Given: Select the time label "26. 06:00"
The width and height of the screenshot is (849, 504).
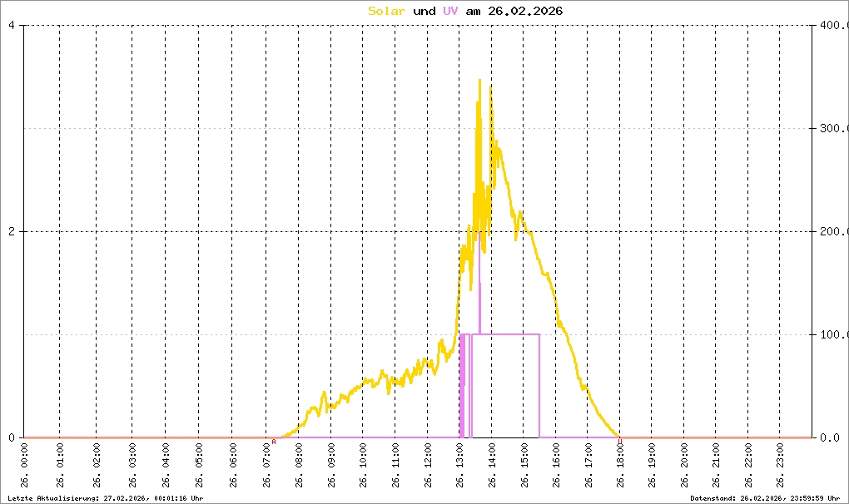Looking at the screenshot, I should pyautogui.click(x=233, y=466).
